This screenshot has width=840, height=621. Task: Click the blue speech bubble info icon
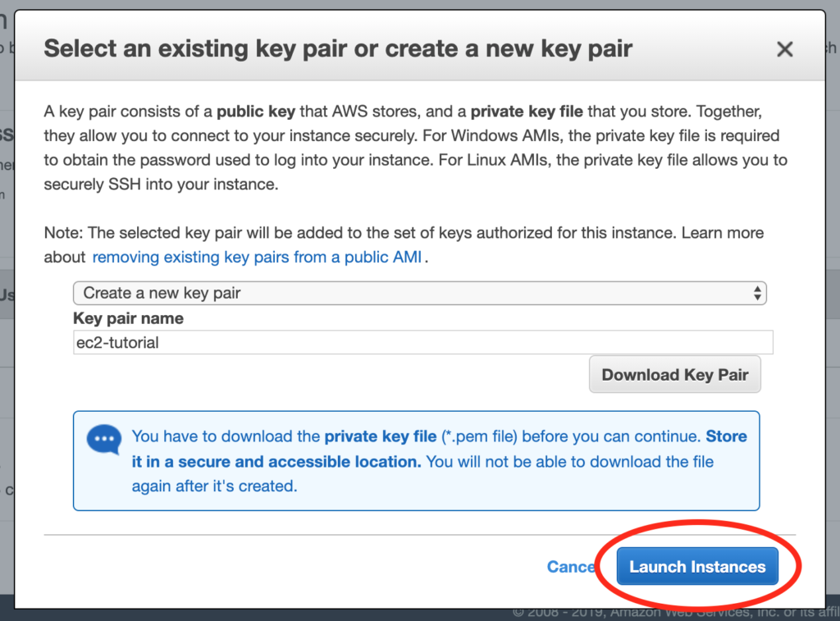coord(104,440)
